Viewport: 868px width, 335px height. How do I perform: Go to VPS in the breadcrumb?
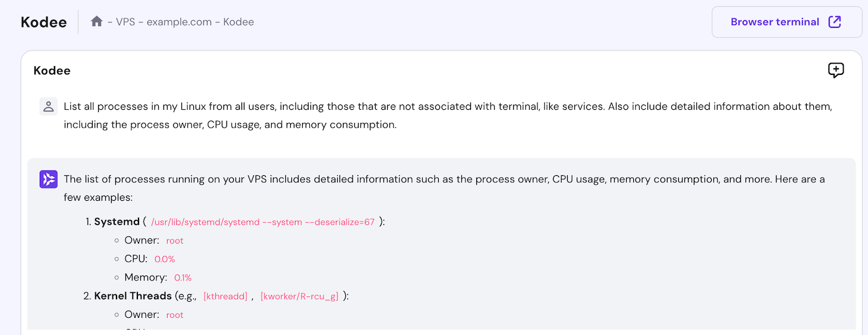(125, 22)
